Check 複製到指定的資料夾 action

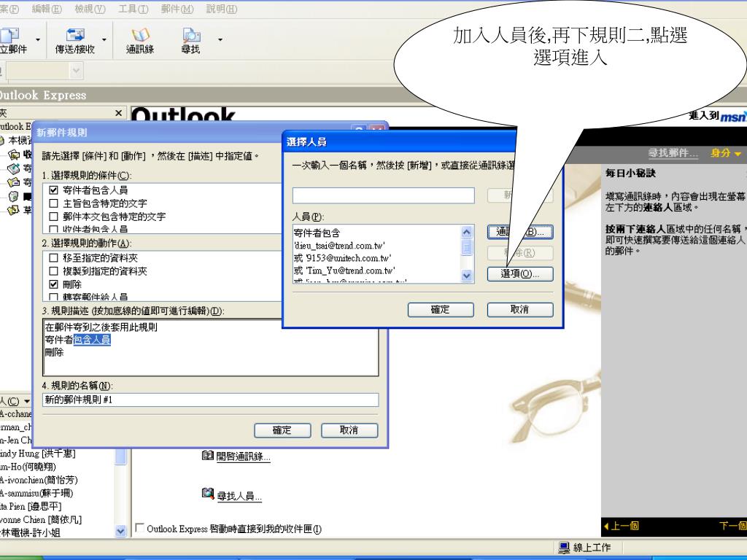tap(54, 271)
